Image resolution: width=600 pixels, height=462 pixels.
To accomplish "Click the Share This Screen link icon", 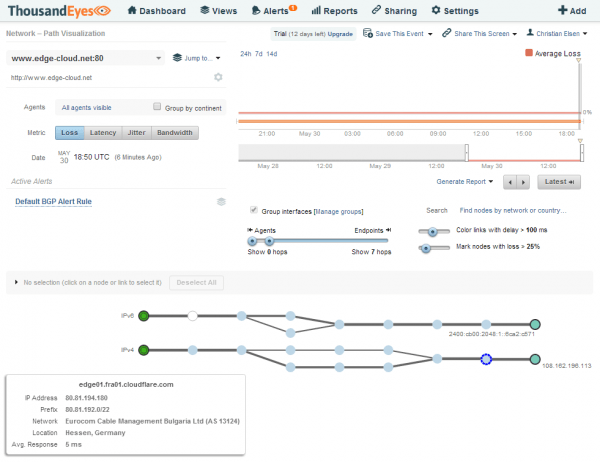I will 447,33.
